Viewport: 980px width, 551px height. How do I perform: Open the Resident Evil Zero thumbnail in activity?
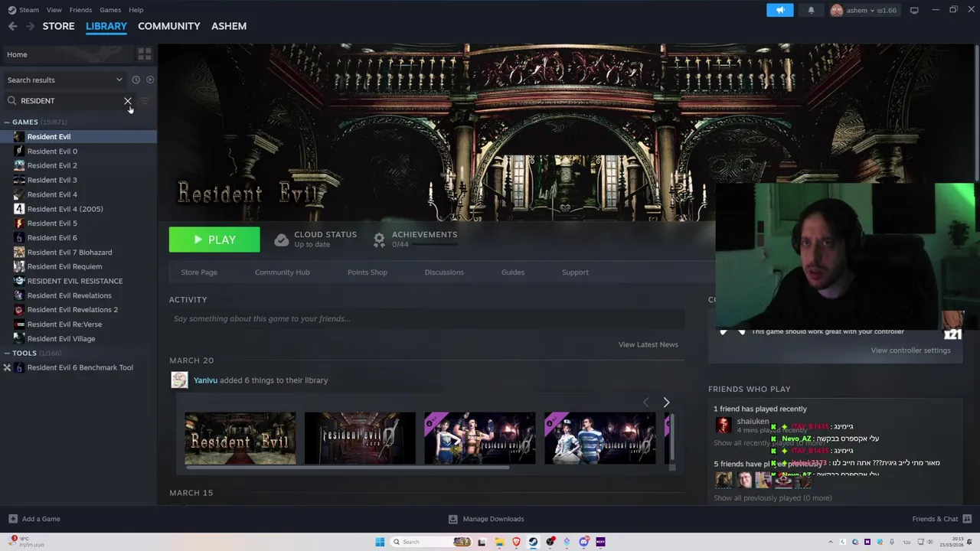tap(360, 439)
